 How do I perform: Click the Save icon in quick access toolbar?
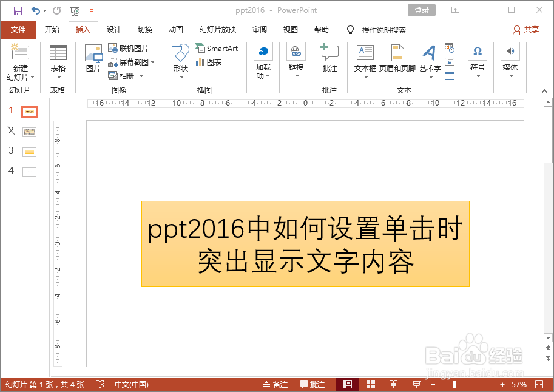coord(18,10)
